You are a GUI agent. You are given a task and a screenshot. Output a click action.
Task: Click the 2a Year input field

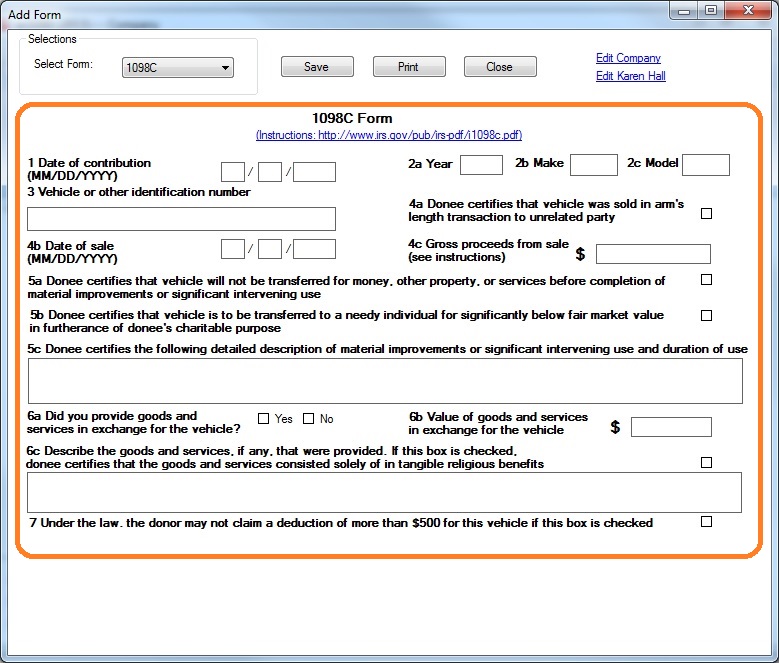[481, 165]
